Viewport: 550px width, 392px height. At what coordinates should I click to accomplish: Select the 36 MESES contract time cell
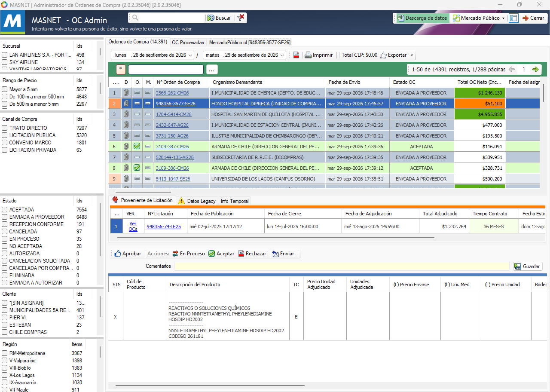(494, 227)
